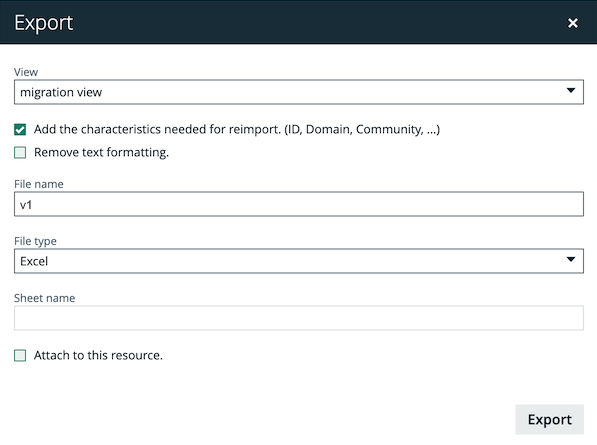The height and width of the screenshot is (445, 597).
Task: Click the Export title in the dialog header
Action: (44, 23)
